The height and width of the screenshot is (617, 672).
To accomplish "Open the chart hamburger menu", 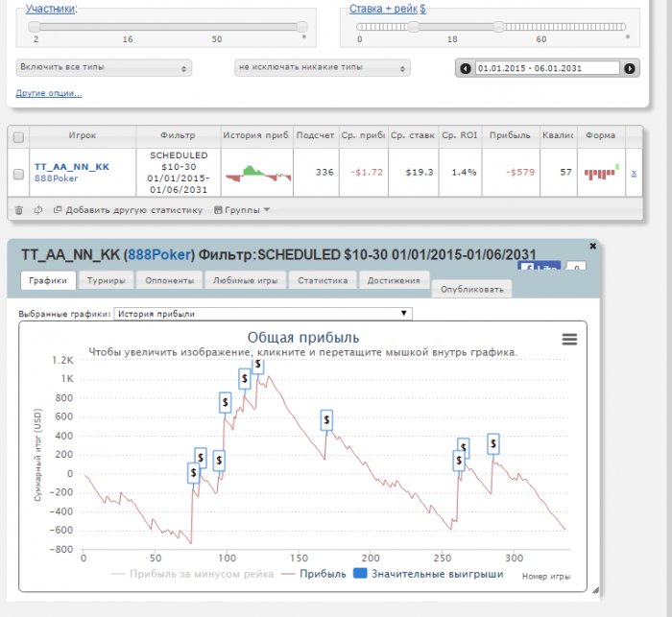I will [x=569, y=339].
